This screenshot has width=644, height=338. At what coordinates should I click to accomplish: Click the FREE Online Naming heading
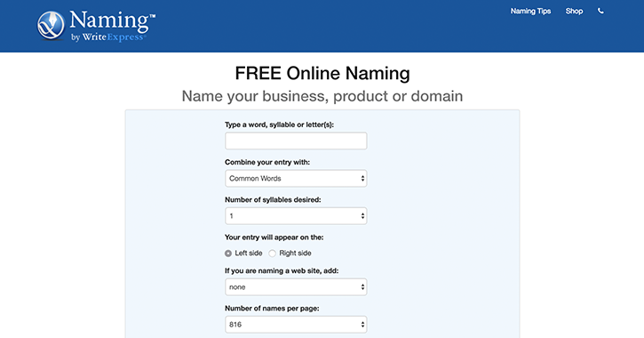click(322, 73)
